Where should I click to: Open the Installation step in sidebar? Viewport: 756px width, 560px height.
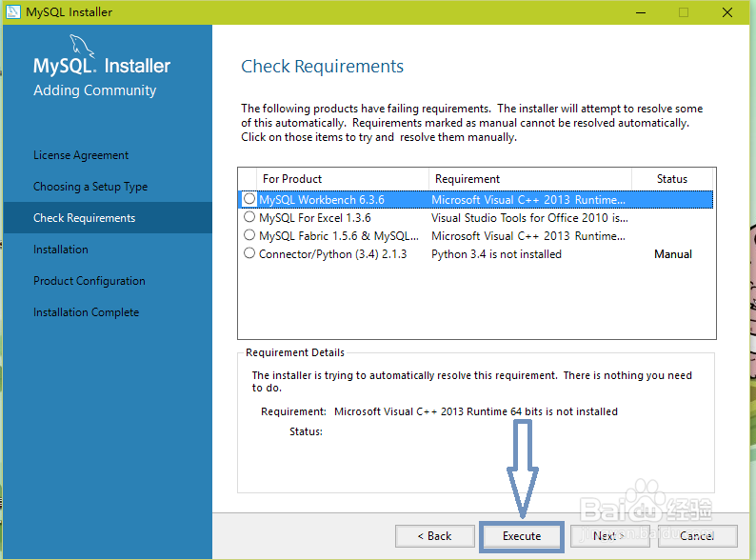point(61,250)
